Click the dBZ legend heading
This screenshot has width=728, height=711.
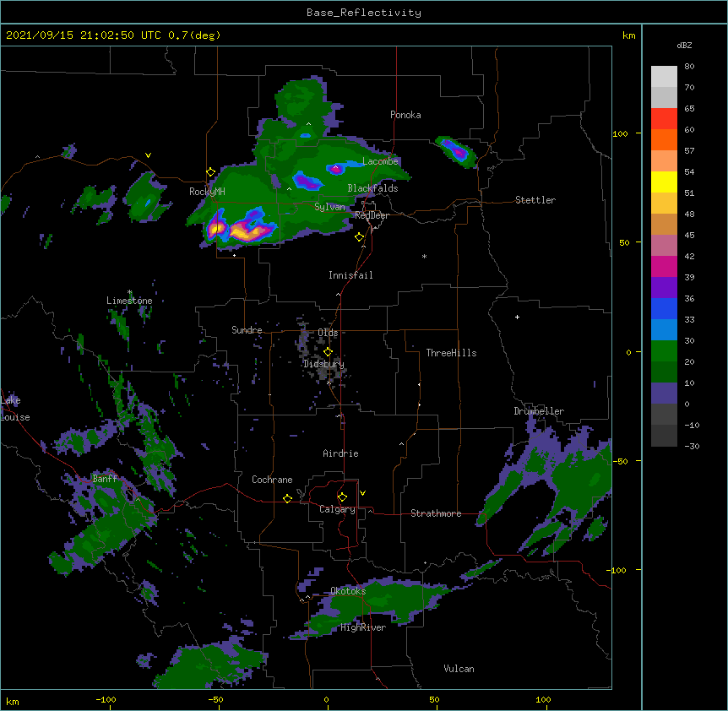pos(684,45)
